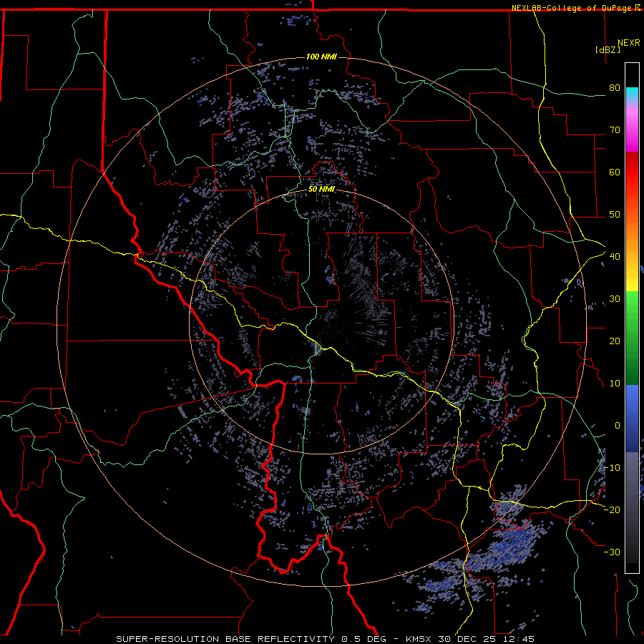The width and height of the screenshot is (644, 644).
Task: Click the 50 value on the dBZ scale
Action: point(615,215)
